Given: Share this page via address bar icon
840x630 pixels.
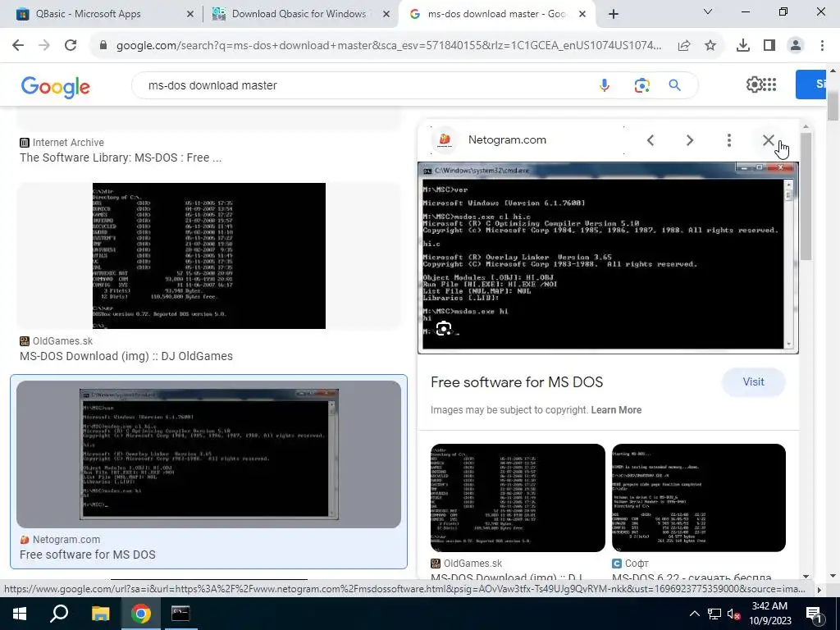Looking at the screenshot, I should pyautogui.click(x=684, y=46).
